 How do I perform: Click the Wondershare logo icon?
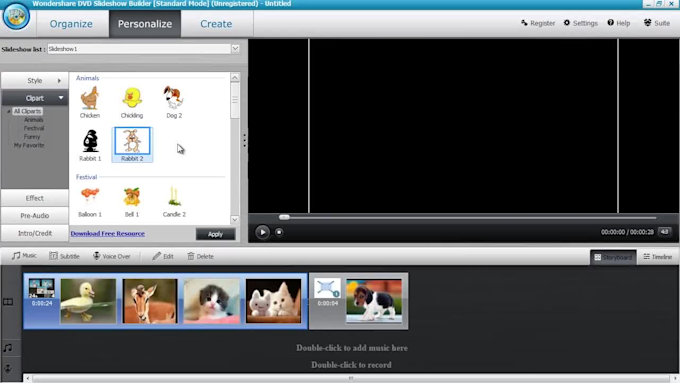point(16,16)
